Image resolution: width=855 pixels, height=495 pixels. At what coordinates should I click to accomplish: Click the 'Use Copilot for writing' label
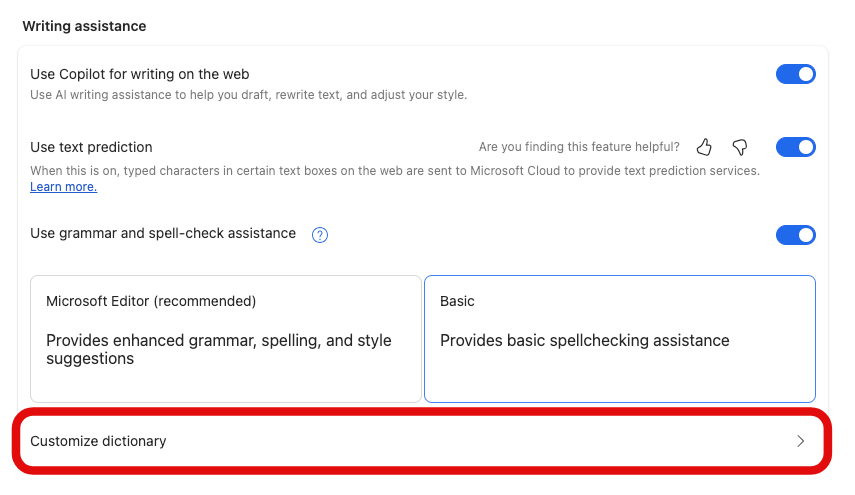tap(139, 74)
